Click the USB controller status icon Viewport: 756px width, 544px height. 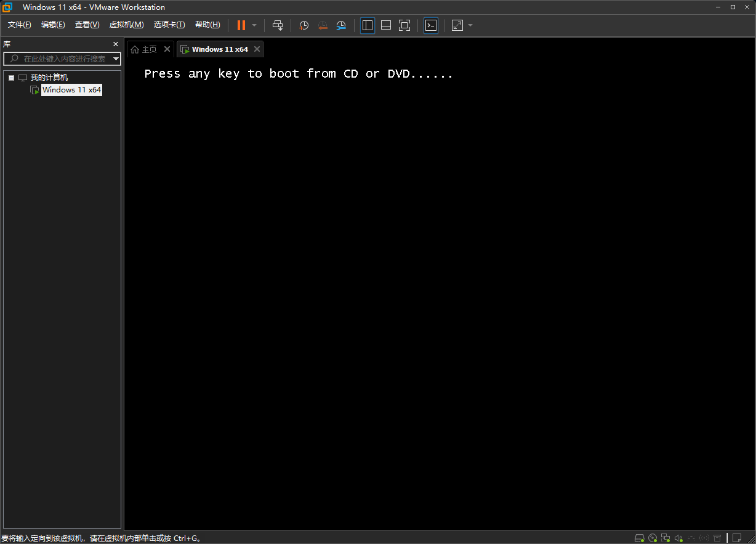click(x=691, y=538)
